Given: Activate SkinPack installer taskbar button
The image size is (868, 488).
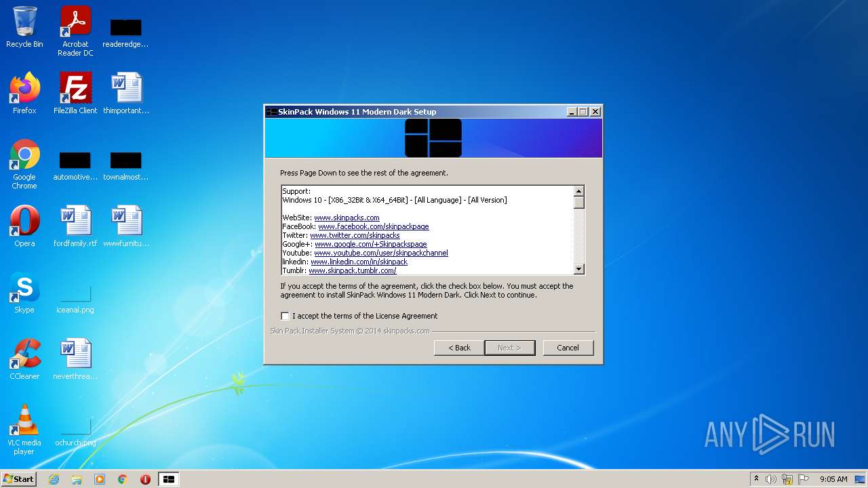Looking at the screenshot, I should pyautogui.click(x=168, y=479).
